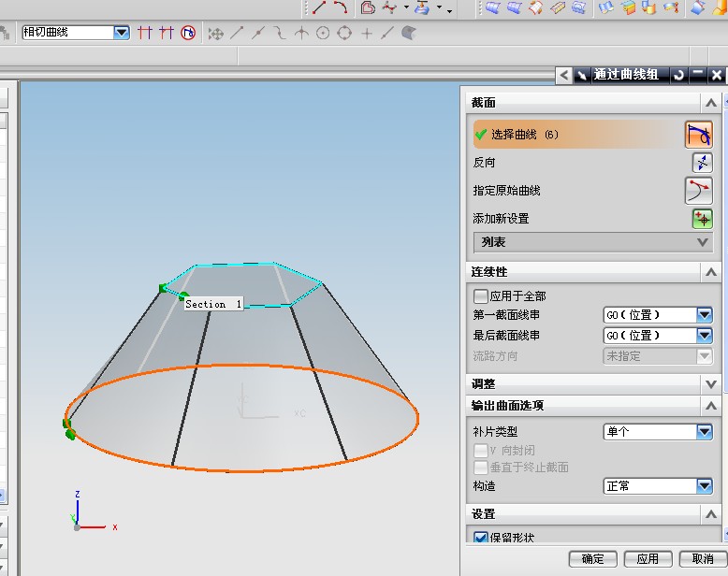Click the cyan hexagon section curve
The width and height of the screenshot is (728, 576).
pos(237,265)
